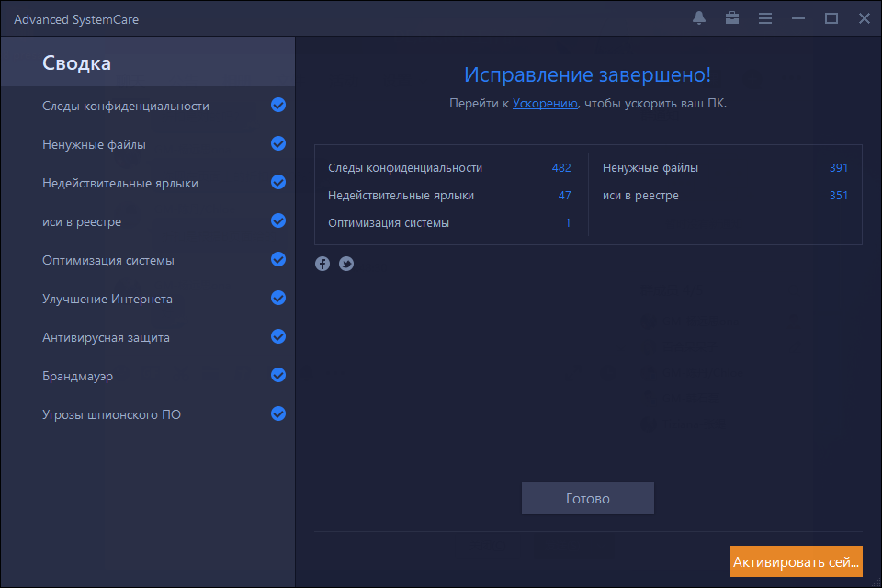Click the 351 registry count
882x588 pixels.
tap(838, 196)
